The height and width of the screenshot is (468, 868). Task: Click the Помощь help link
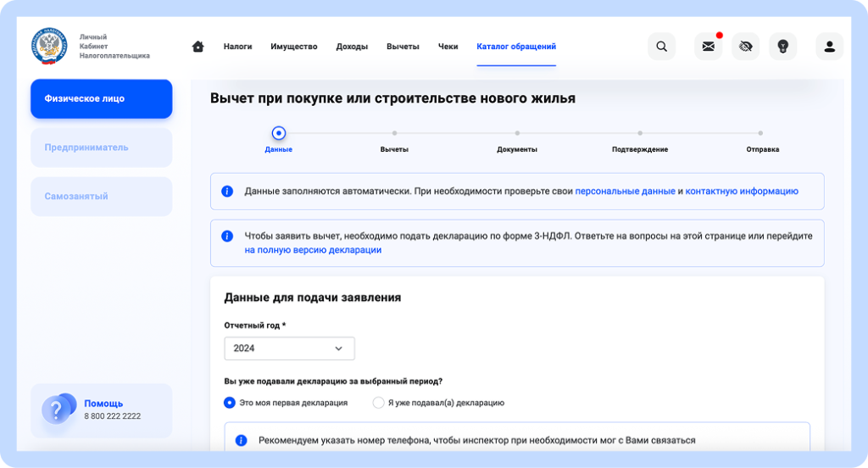103,404
